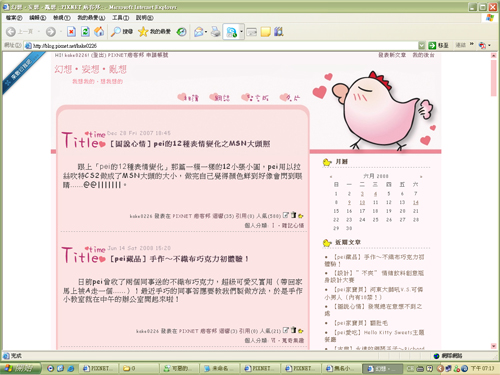The image size is (500, 375).
Task: Click the scrollbar down arrow
Action: [x=494, y=346]
